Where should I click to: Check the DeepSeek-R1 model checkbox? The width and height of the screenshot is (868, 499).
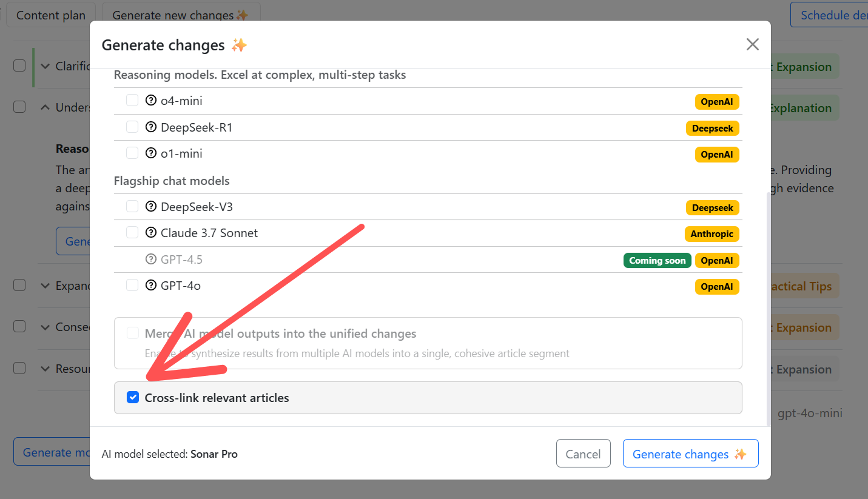(x=132, y=127)
